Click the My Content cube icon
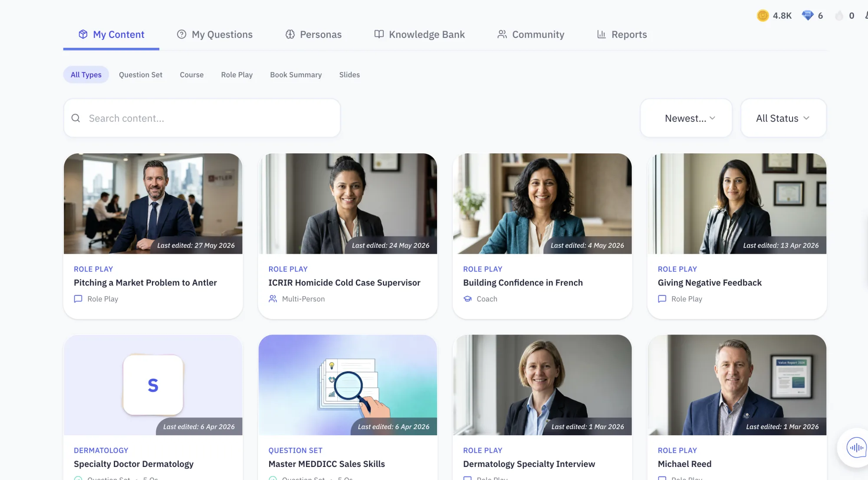Viewport: 868px width, 480px height. [83, 34]
